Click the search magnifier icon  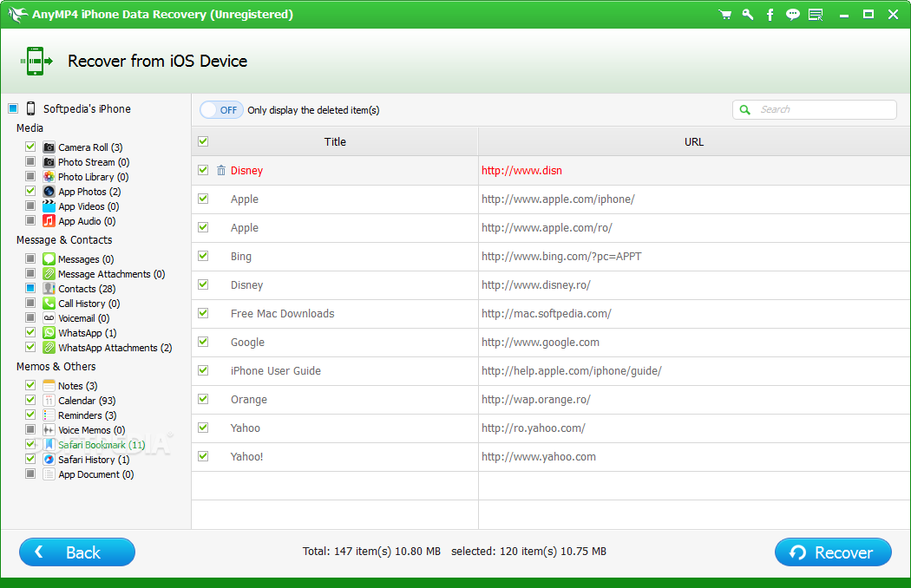(x=744, y=109)
